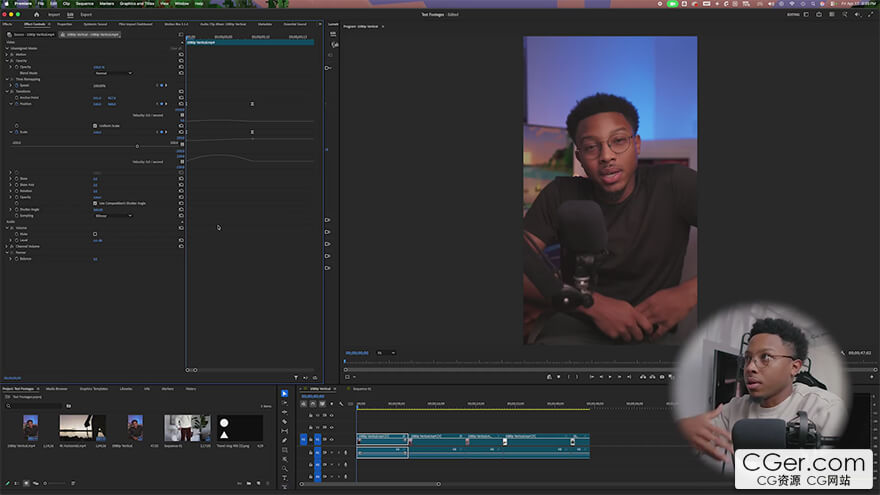Viewport: 880px width, 495px height.
Task: Click the Lift button in the Program monitor
Action: pos(643,377)
